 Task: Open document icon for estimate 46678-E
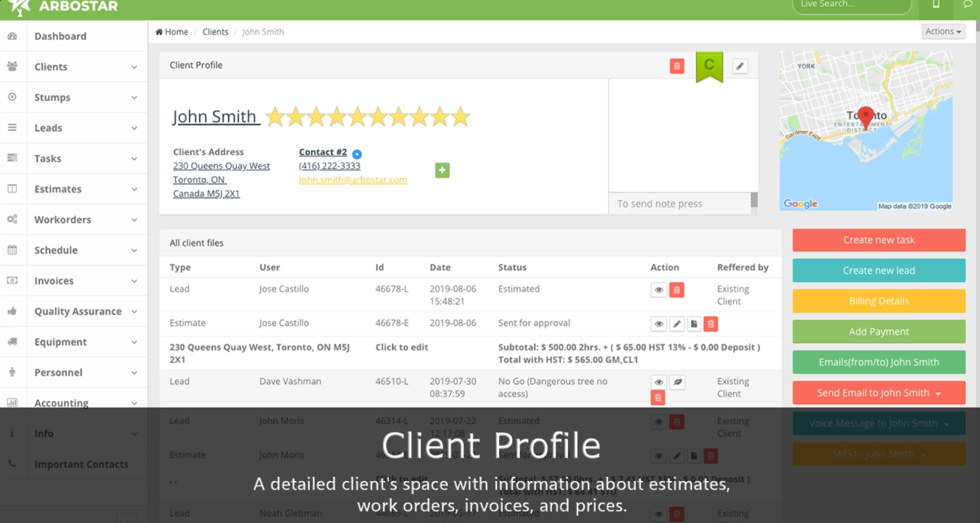(x=694, y=324)
